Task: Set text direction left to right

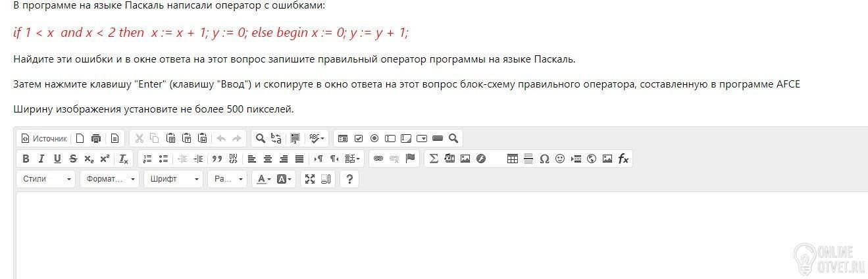Action: click(319, 159)
